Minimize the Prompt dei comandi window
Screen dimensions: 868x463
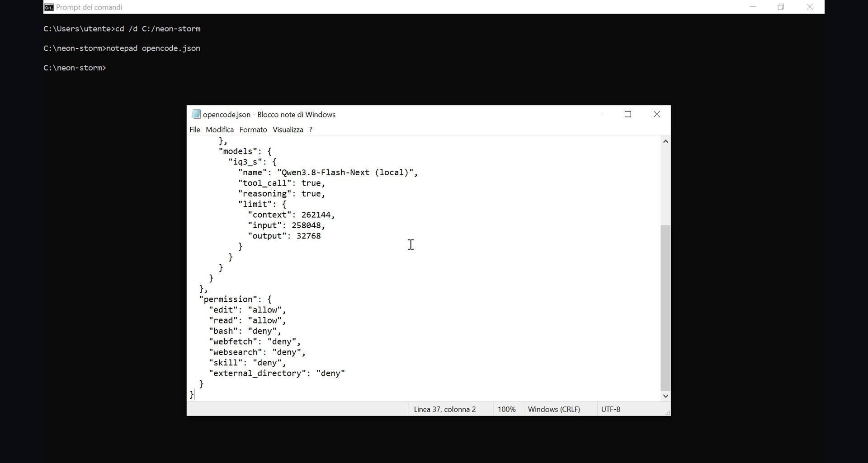click(x=753, y=7)
